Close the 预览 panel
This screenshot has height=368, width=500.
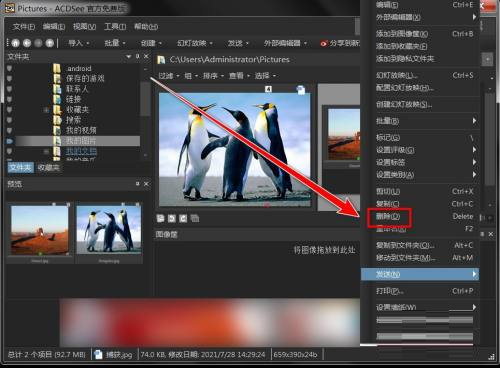[x=146, y=184]
